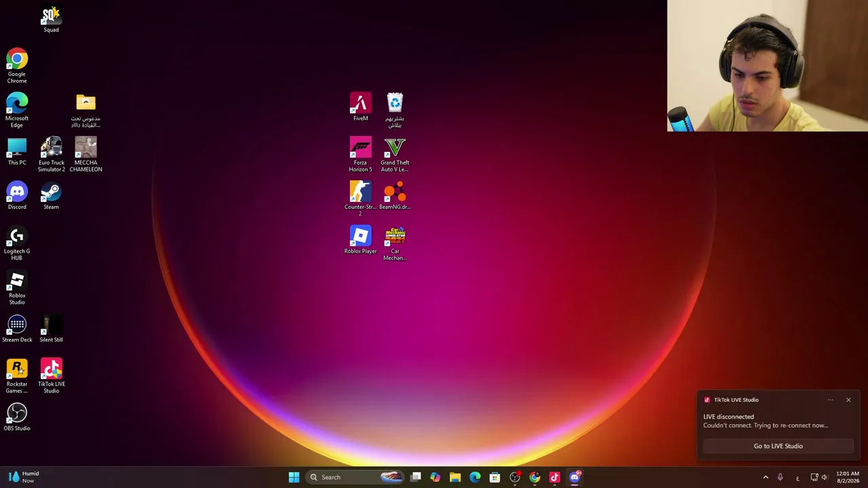Open the Windows Start menu

click(294, 477)
